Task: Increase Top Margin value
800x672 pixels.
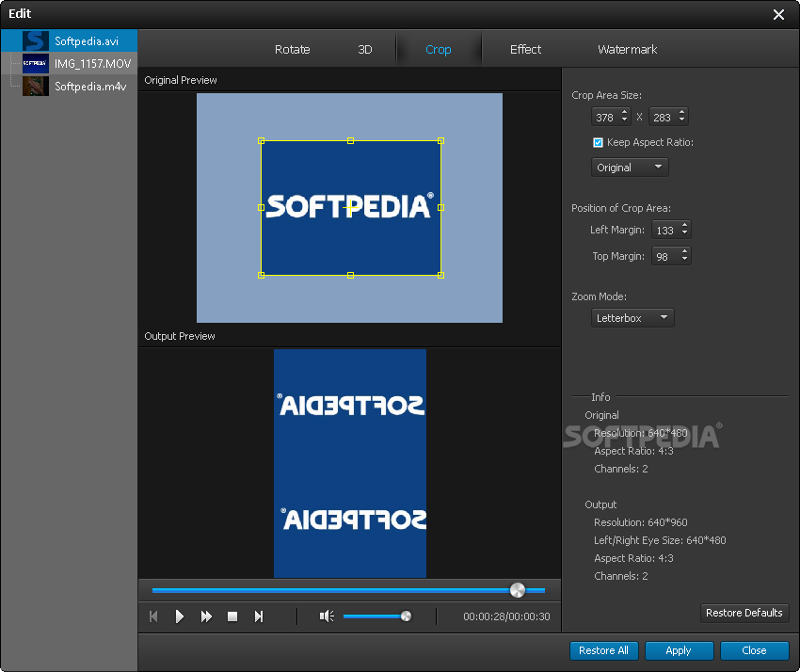Action: 685,251
